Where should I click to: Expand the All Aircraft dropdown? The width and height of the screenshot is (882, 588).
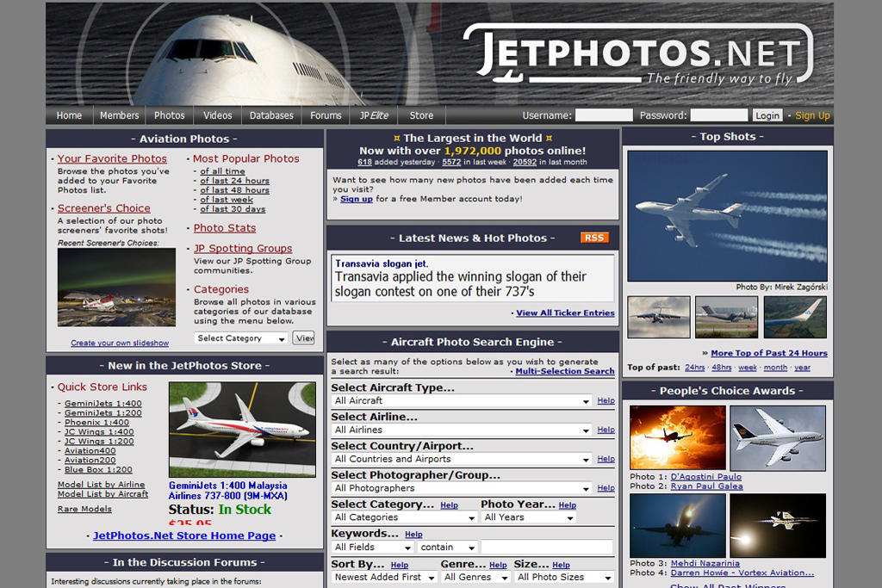pyautogui.click(x=462, y=401)
